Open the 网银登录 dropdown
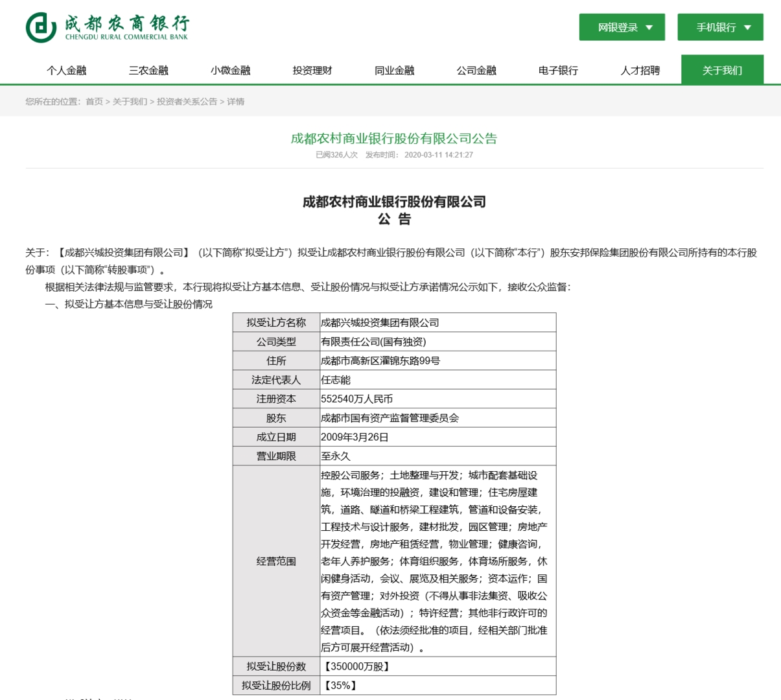Screen dimensions: 781x700 click(621, 27)
